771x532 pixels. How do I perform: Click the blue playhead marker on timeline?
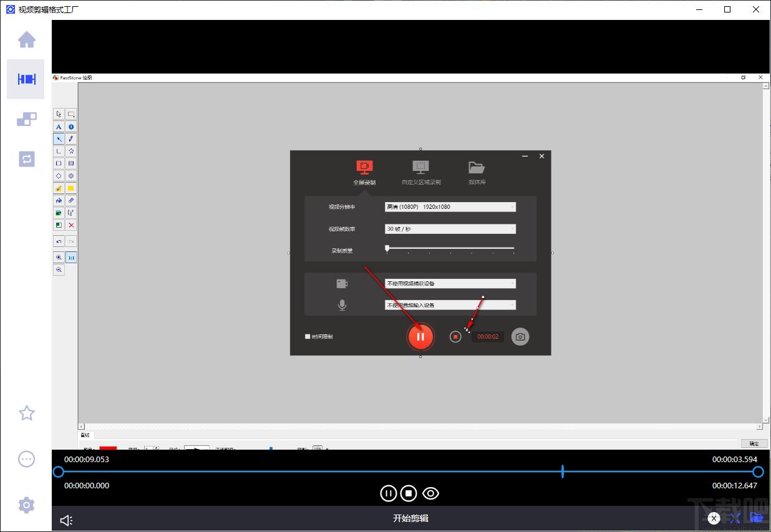[563, 472]
